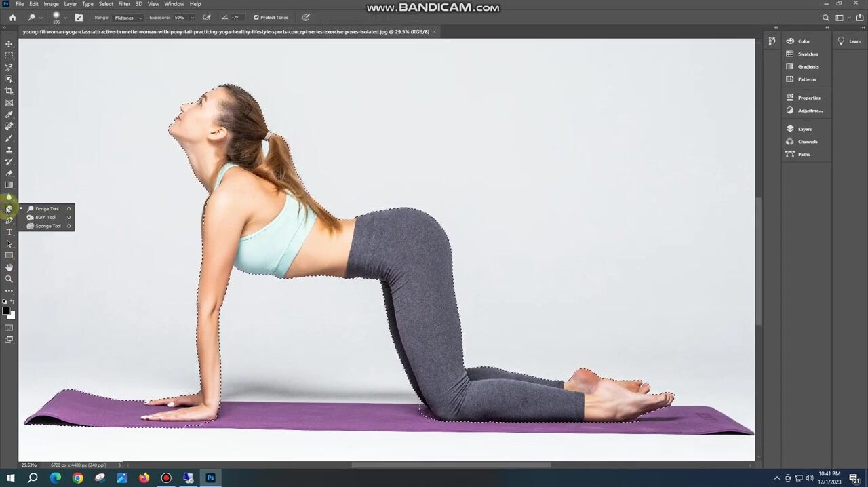
Task: Choose Burn Tool from the flyout
Action: [x=45, y=217]
